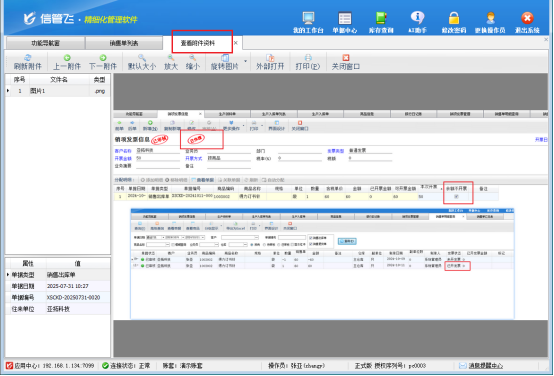The image size is (554, 376).
Task: Open the 消息提醒中心 link in status bar
Action: (x=485, y=366)
